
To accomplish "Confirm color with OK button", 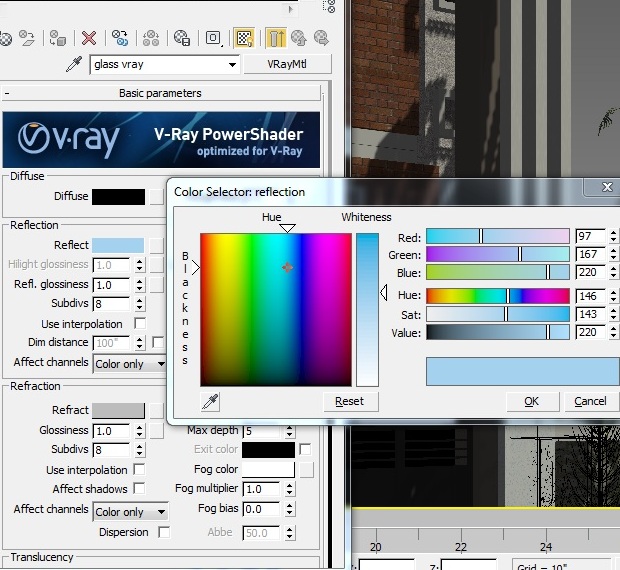I will pos(532,402).
